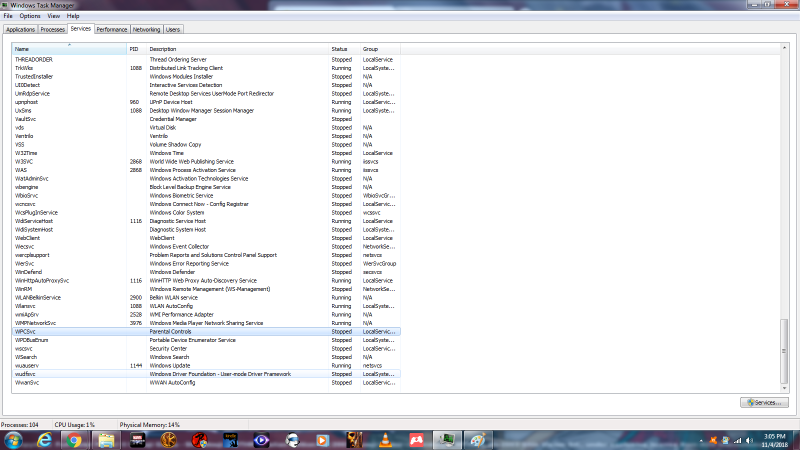
Task: Select the wscsvc Security Center row
Action: pyautogui.click(x=206, y=348)
